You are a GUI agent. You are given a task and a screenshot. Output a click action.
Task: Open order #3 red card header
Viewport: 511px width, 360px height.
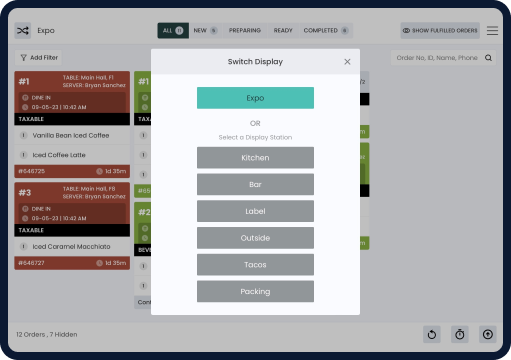pos(72,203)
